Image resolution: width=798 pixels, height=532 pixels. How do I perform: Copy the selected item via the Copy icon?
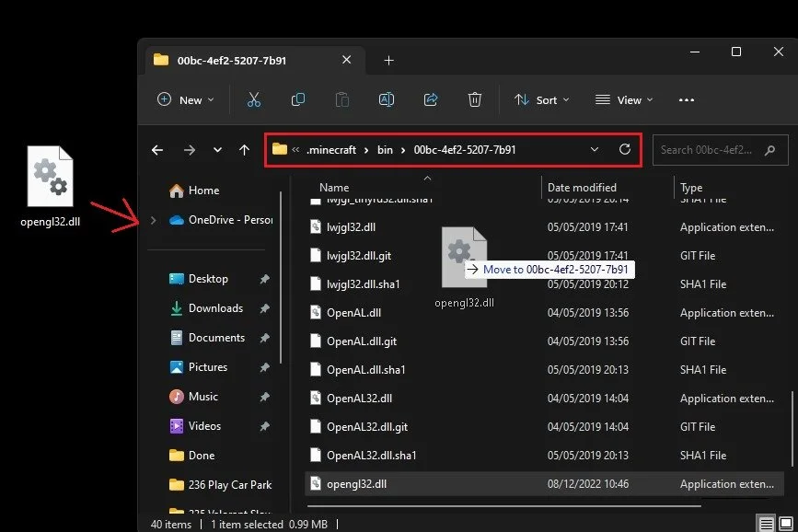point(298,99)
